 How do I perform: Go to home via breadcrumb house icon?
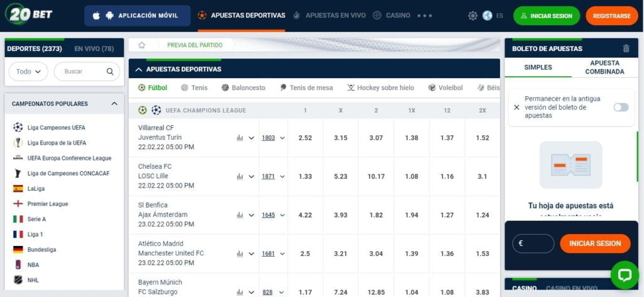click(142, 45)
